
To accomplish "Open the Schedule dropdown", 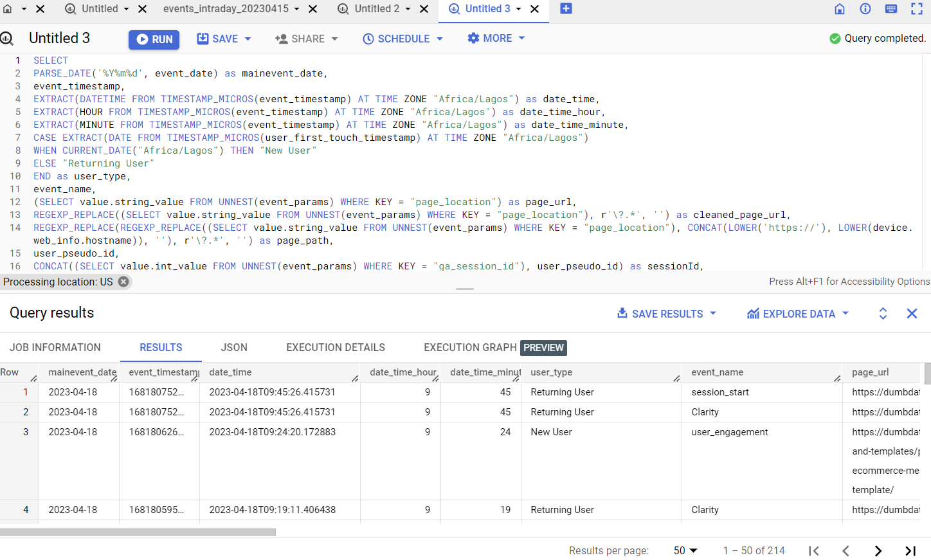I will click(x=403, y=39).
